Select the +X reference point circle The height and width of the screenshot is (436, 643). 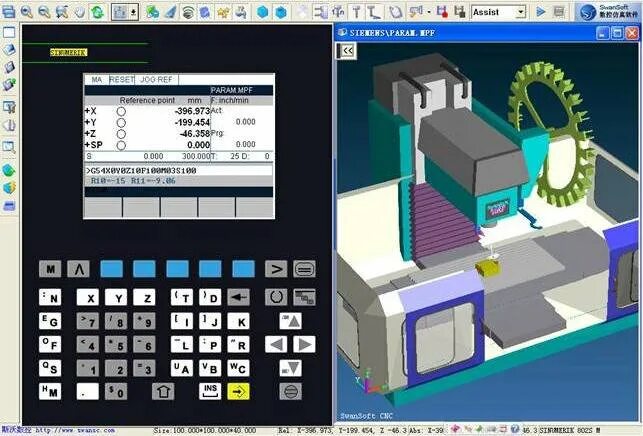click(x=121, y=112)
